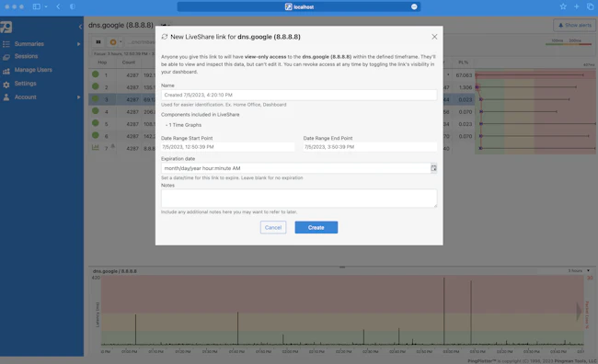Screen dimensions: 598x364
Task: Click the Show alerts button
Action: coord(574,25)
